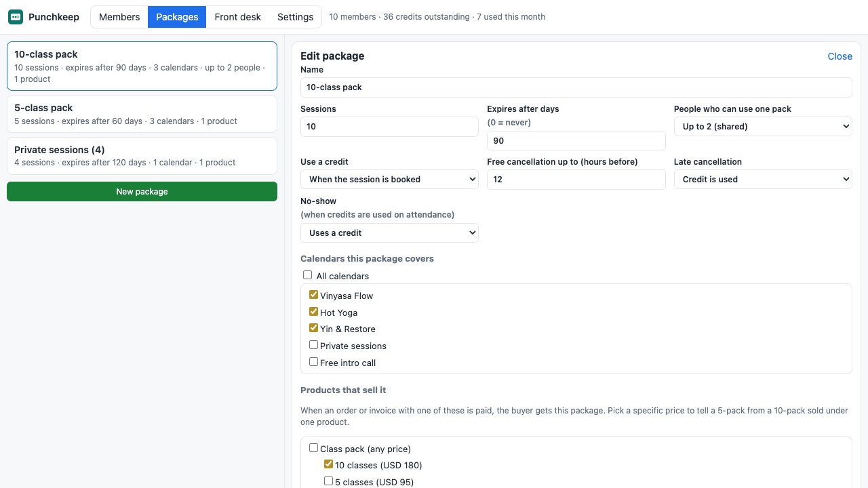Check the All calendars checkbox

click(307, 275)
